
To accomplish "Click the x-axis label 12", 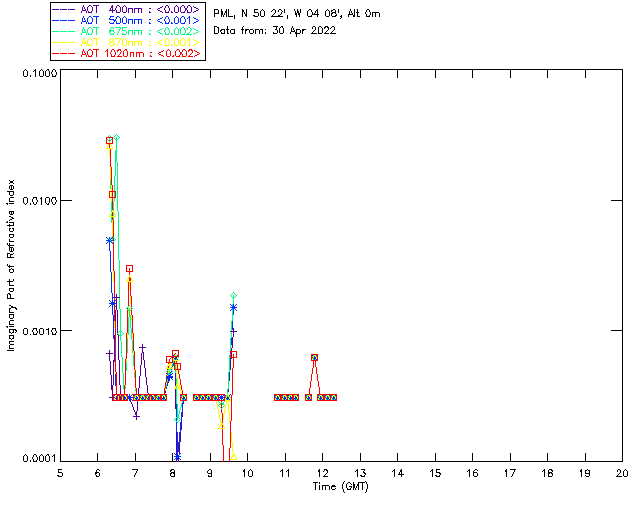I will click(x=322, y=473).
